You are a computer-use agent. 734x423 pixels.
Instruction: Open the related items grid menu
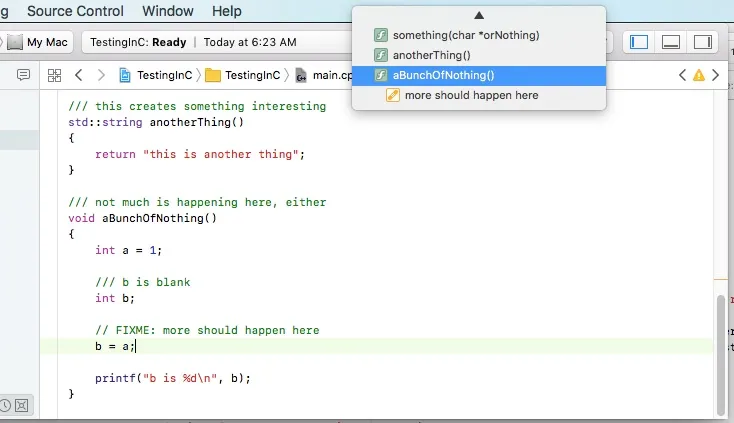tap(54, 75)
